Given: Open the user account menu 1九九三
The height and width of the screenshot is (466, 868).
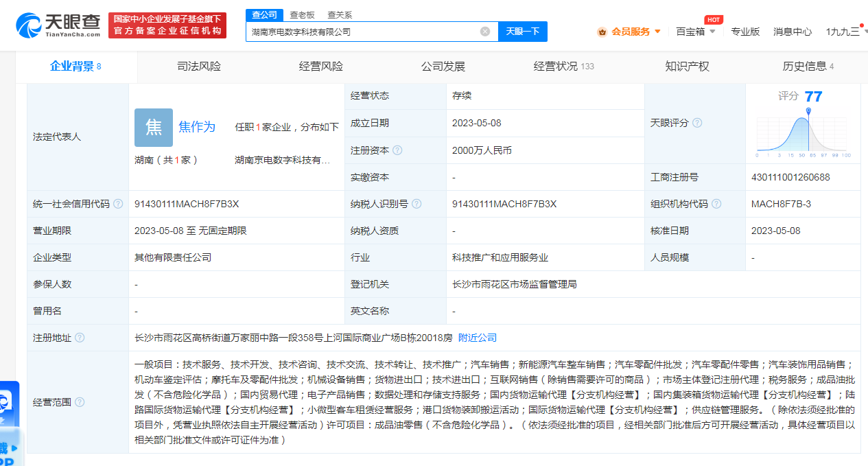Looking at the screenshot, I should 843,32.
